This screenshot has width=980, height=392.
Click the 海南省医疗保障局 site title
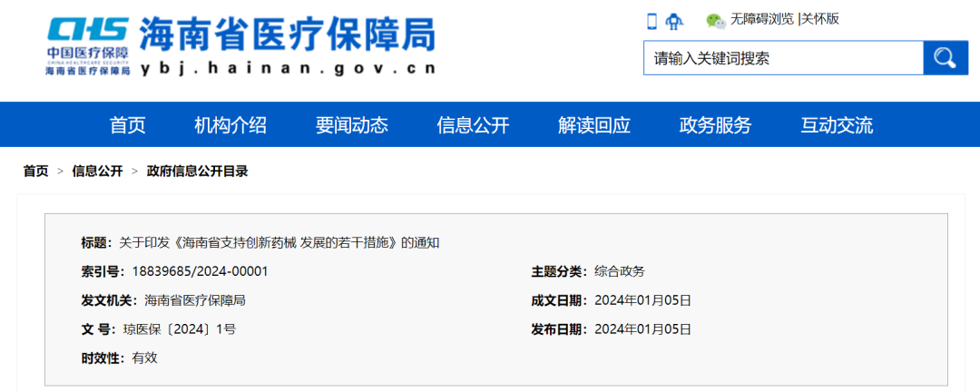[x=287, y=36]
